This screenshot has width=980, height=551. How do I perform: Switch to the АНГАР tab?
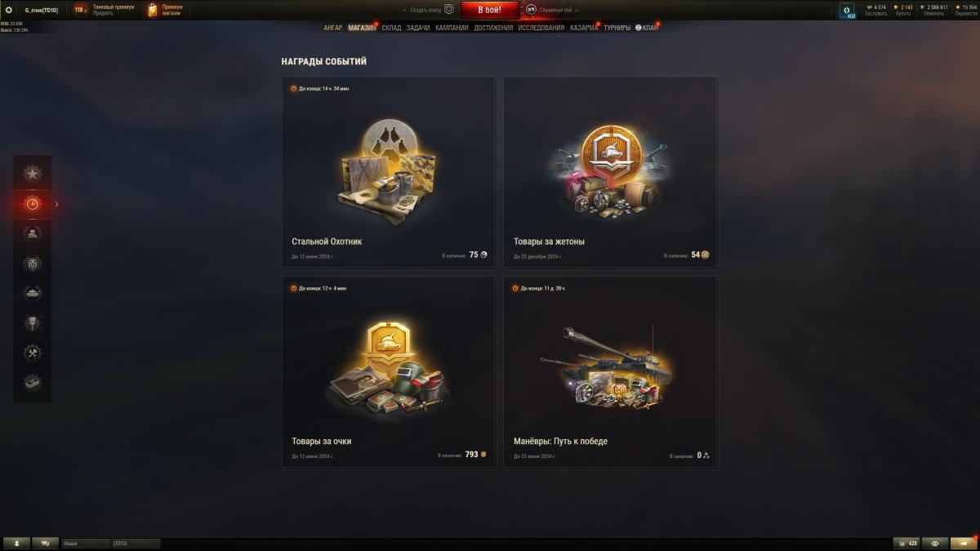click(x=333, y=28)
